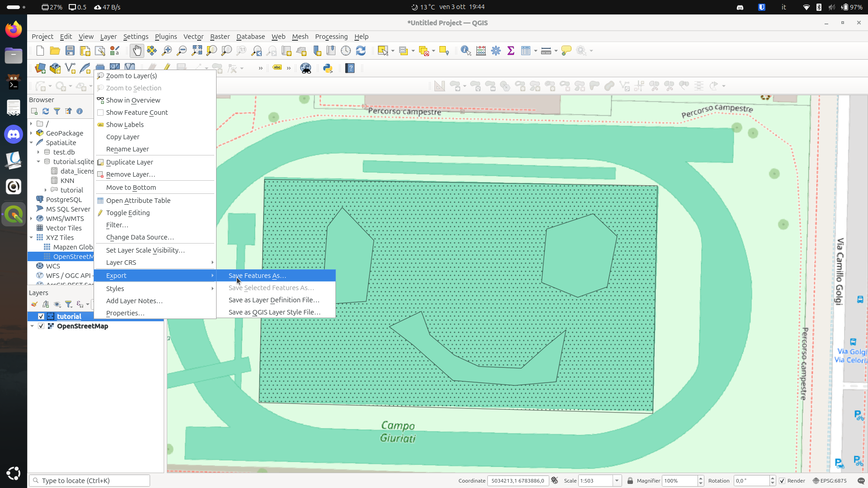868x488 pixels.
Task: Select Open Attribute Table context entry
Action: pos(138,201)
